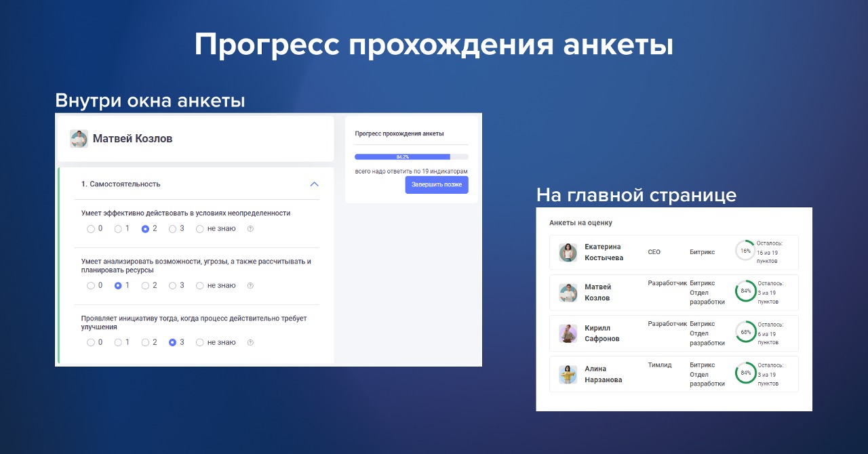Screen dimensions: 868x454
Task: Select 3 for 'Умеет анализировать возможности'
Action: pos(172,286)
